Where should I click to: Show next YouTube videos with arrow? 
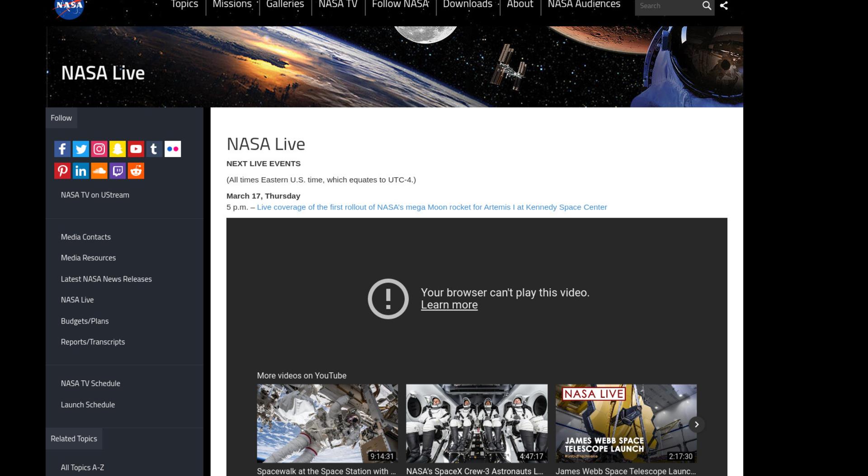(697, 424)
